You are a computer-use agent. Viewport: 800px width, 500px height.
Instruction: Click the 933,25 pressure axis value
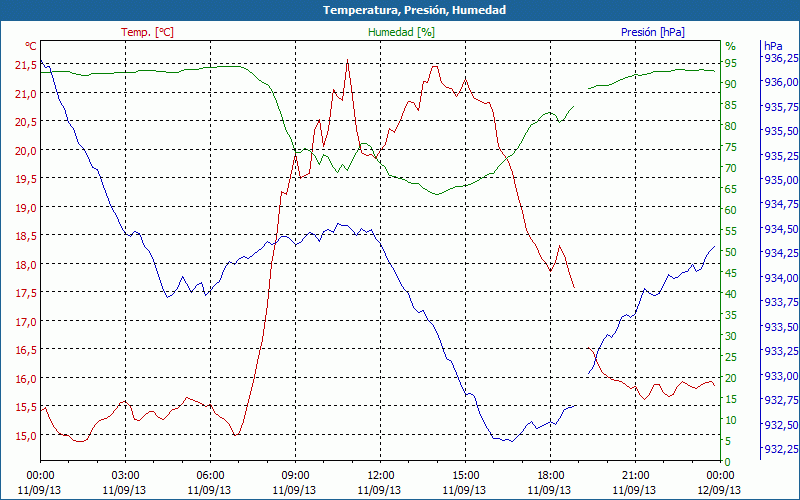click(781, 352)
